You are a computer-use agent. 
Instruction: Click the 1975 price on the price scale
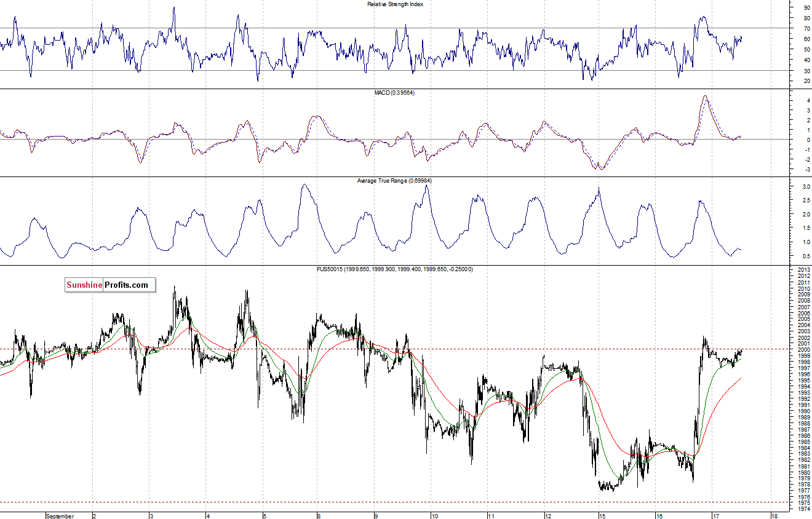[x=803, y=503]
